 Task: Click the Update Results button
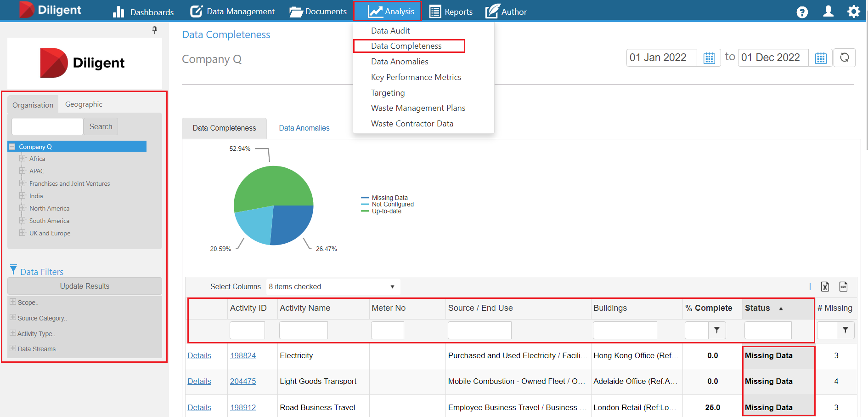coord(85,286)
